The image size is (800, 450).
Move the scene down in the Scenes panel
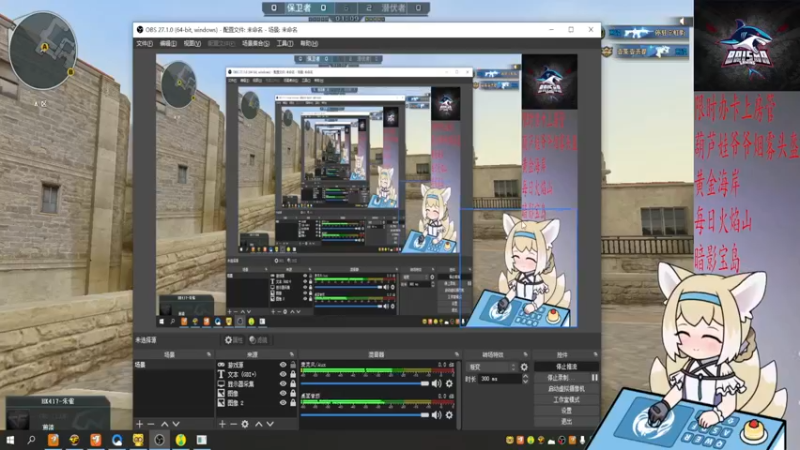176,424
